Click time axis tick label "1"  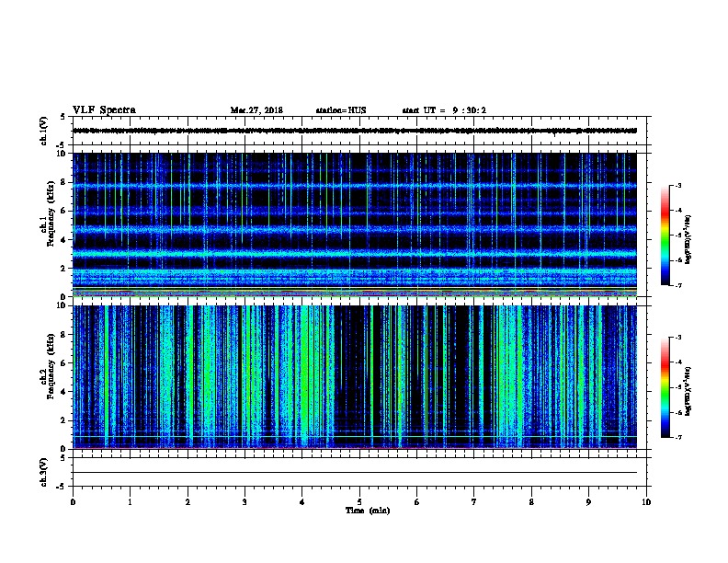130,501
